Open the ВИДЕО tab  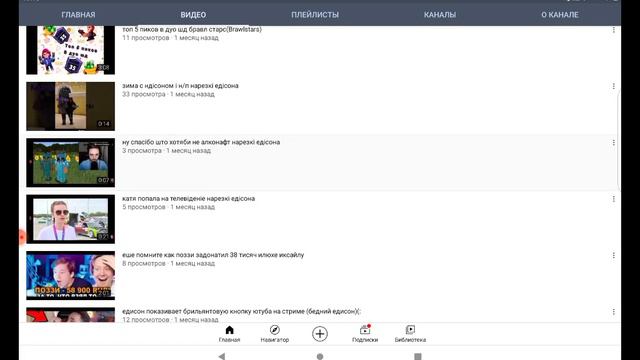coord(193,15)
